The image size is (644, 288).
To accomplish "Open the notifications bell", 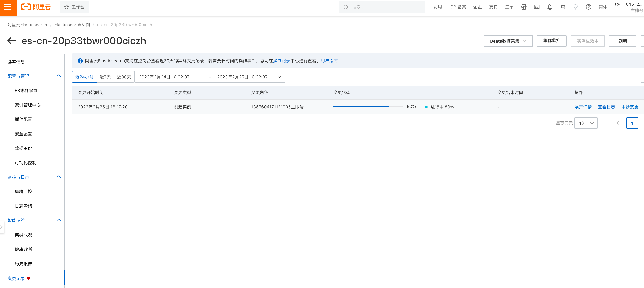I will pos(549,7).
